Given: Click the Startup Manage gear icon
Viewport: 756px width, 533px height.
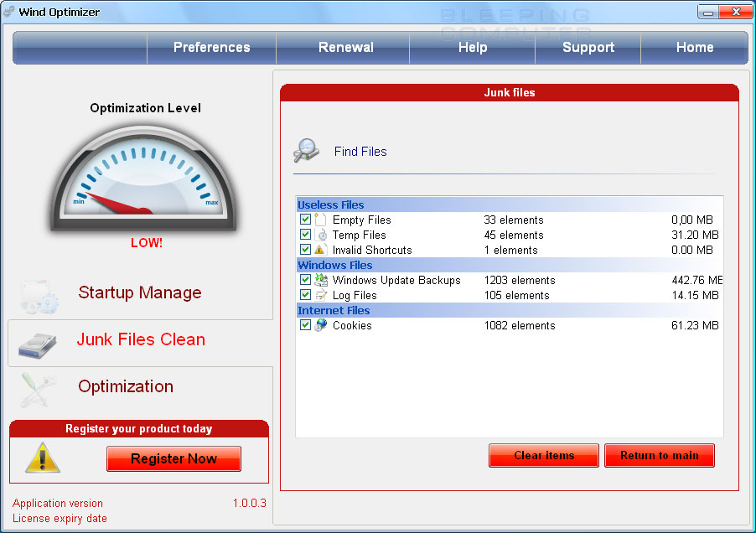Looking at the screenshot, I should (39, 296).
